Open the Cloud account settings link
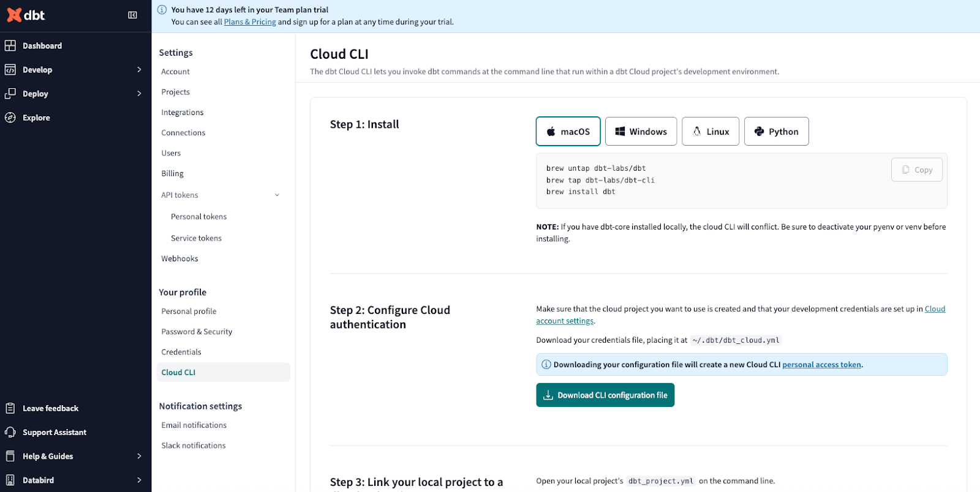 click(741, 315)
